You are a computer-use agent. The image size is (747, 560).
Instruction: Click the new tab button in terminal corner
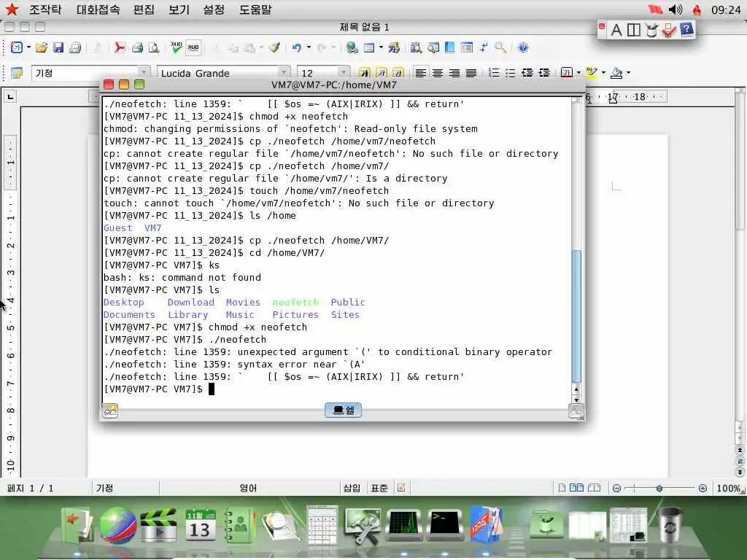pyautogui.click(x=110, y=411)
